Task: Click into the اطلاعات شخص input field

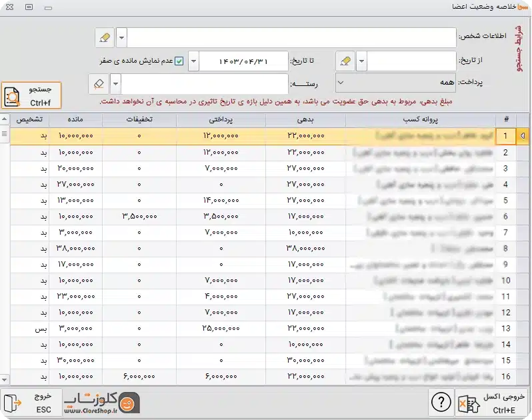Action: [291, 37]
